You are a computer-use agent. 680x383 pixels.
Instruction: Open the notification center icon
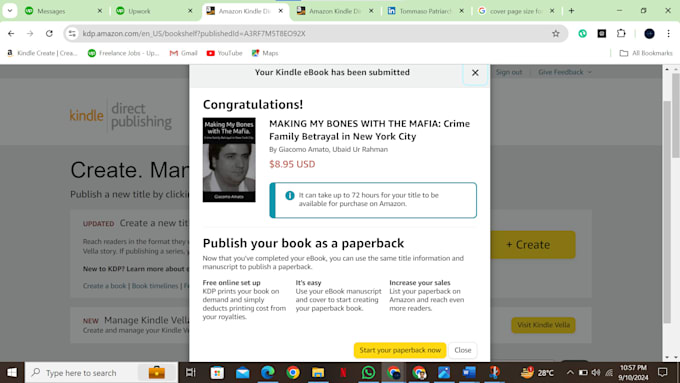pos(662,373)
